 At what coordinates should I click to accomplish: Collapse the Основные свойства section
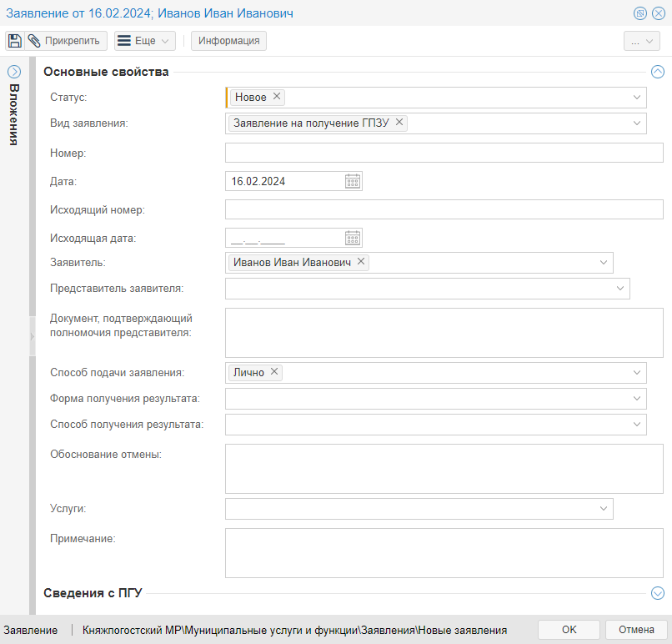pos(657,72)
